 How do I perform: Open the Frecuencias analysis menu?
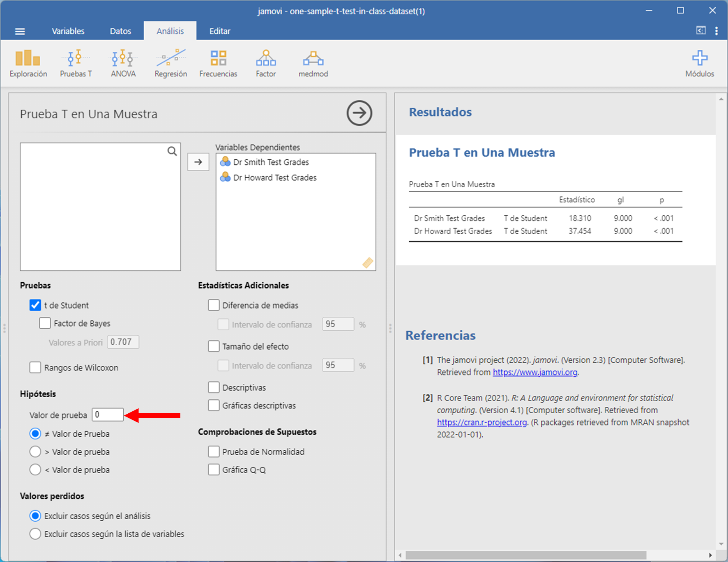(x=218, y=63)
